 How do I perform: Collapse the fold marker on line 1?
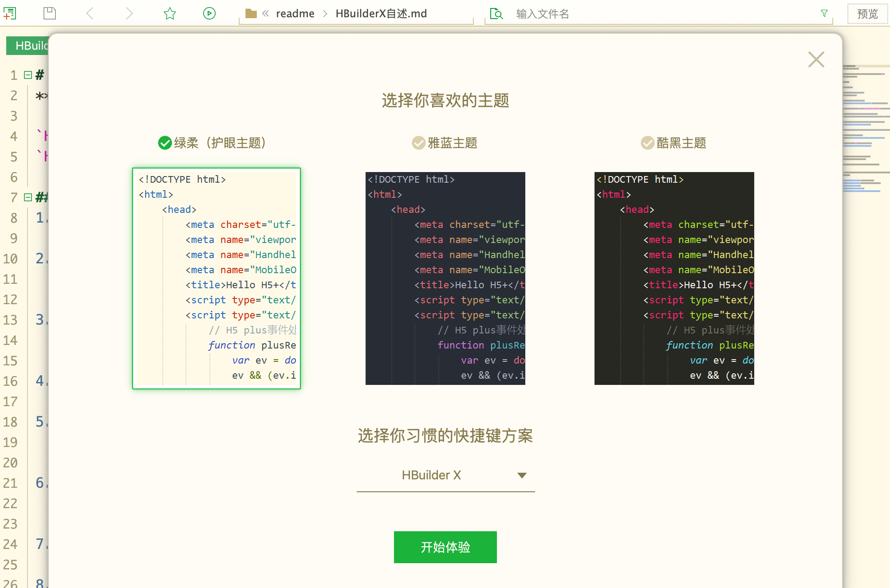click(x=28, y=75)
